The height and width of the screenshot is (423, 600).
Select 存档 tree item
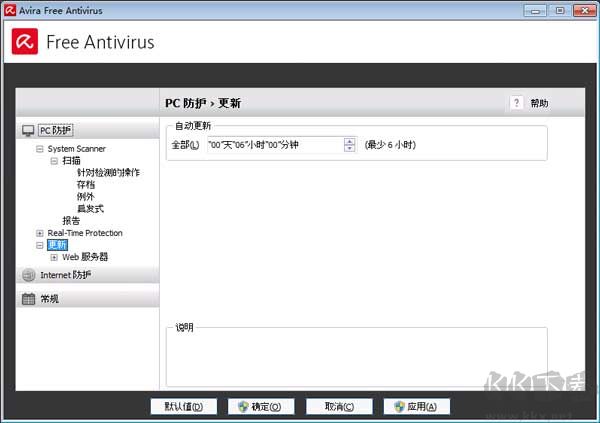[86, 185]
